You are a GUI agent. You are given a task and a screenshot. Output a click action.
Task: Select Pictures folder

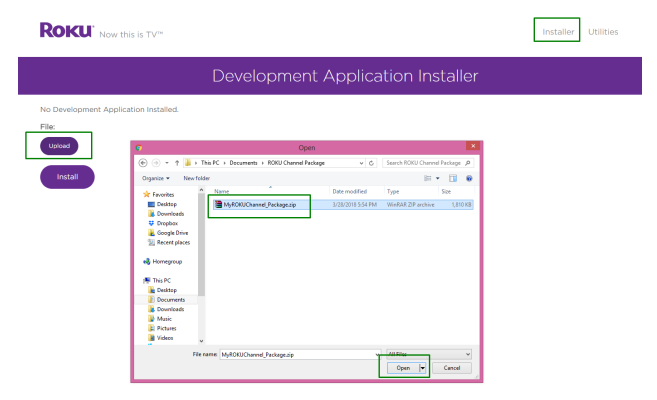tap(162, 328)
